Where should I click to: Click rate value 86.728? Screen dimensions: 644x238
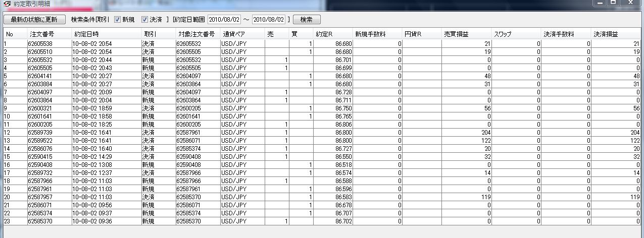tap(343, 92)
